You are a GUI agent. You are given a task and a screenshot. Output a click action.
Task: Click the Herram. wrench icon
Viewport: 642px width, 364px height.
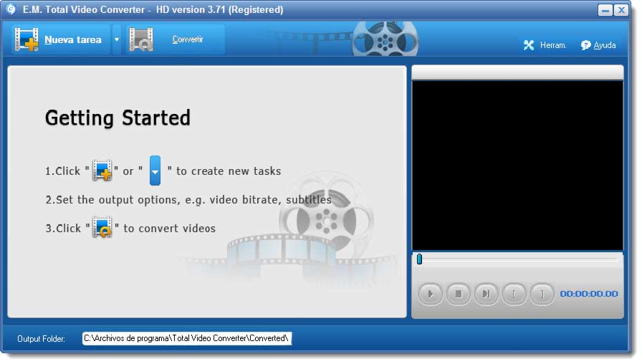tap(529, 45)
